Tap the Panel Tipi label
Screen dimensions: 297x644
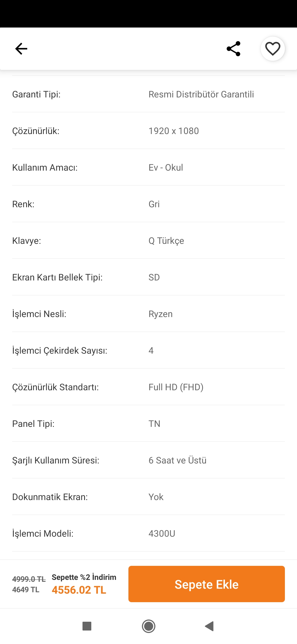33,424
